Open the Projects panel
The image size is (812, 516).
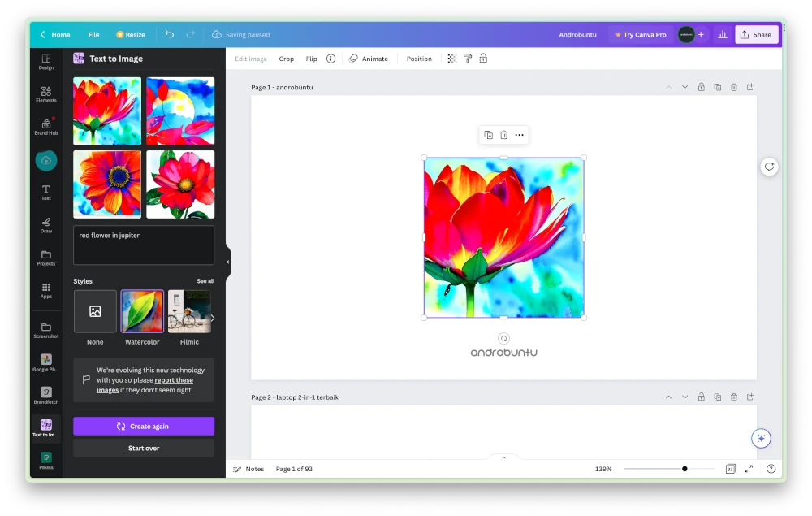coord(45,256)
